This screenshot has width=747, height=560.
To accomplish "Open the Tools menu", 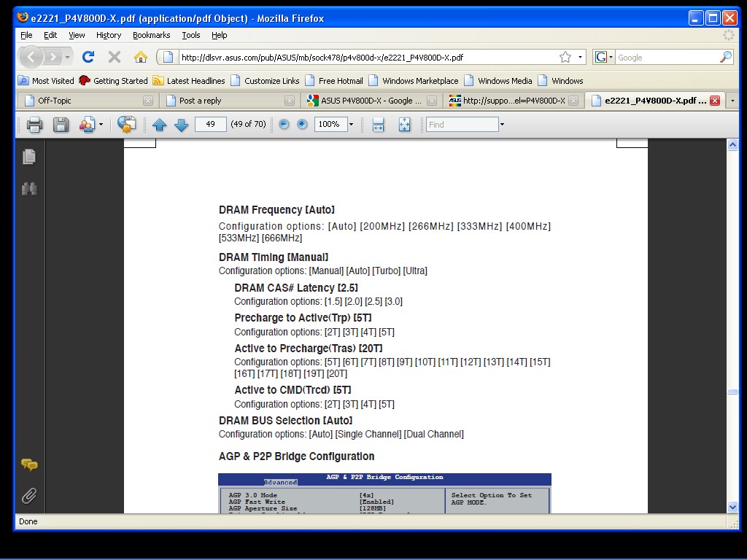I will 190,35.
